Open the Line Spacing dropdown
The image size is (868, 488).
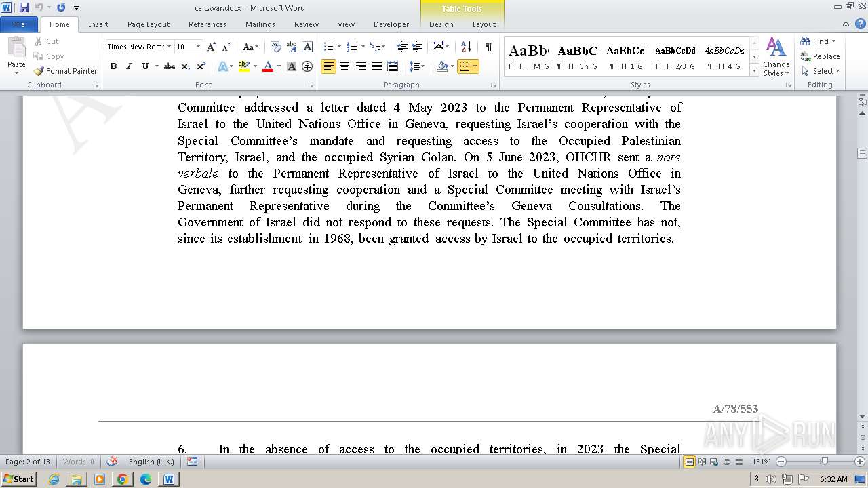417,66
